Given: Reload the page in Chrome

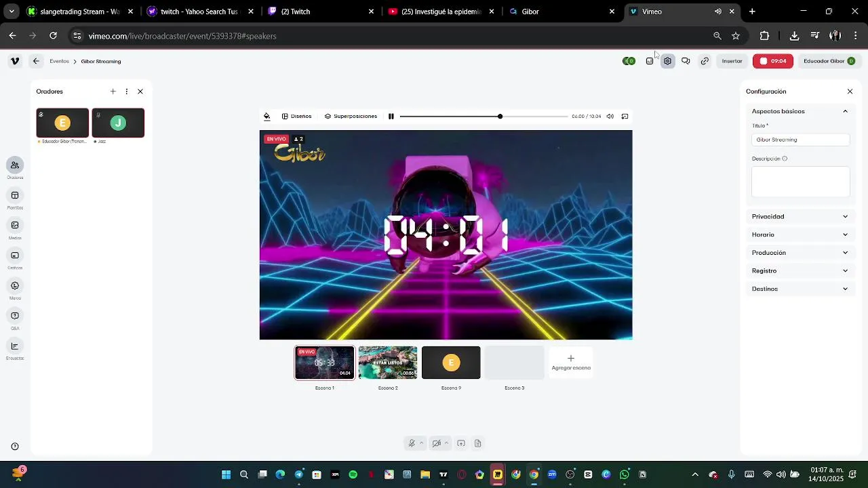Looking at the screenshot, I should [53, 36].
